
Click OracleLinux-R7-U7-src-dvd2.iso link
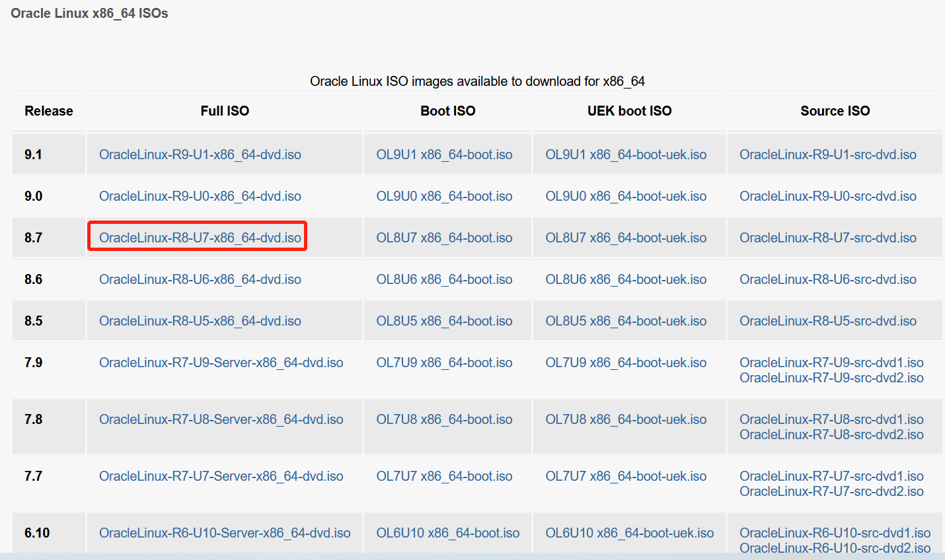coord(832,491)
